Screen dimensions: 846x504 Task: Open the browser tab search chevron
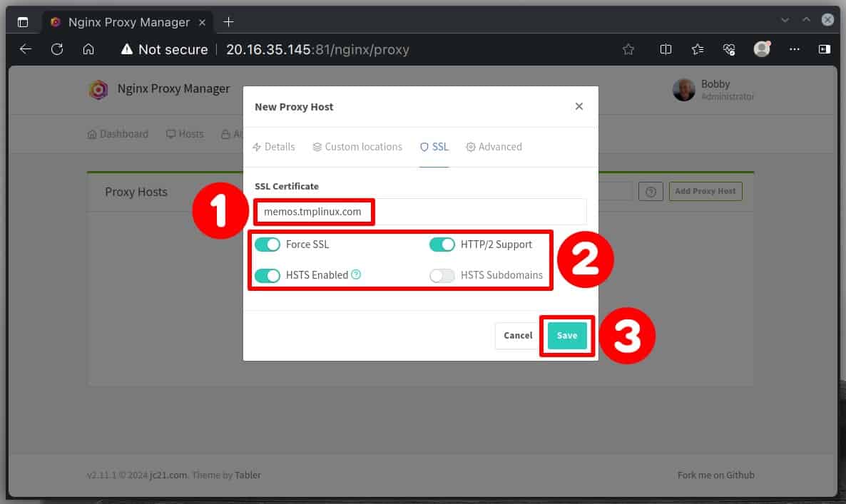point(785,21)
